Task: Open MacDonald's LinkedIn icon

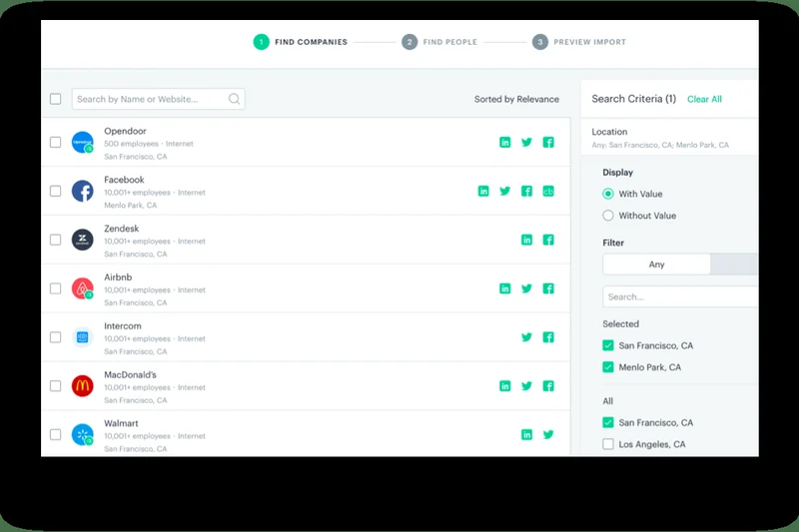Action: pos(505,386)
